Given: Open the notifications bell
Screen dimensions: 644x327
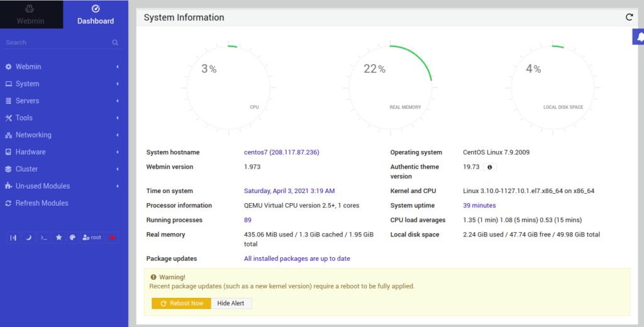Looking at the screenshot, I should click(x=639, y=36).
